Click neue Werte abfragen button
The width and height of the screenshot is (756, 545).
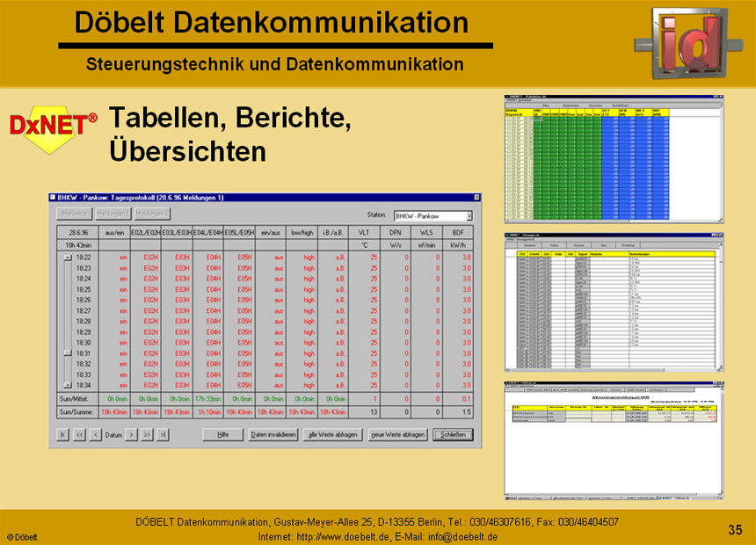(397, 434)
